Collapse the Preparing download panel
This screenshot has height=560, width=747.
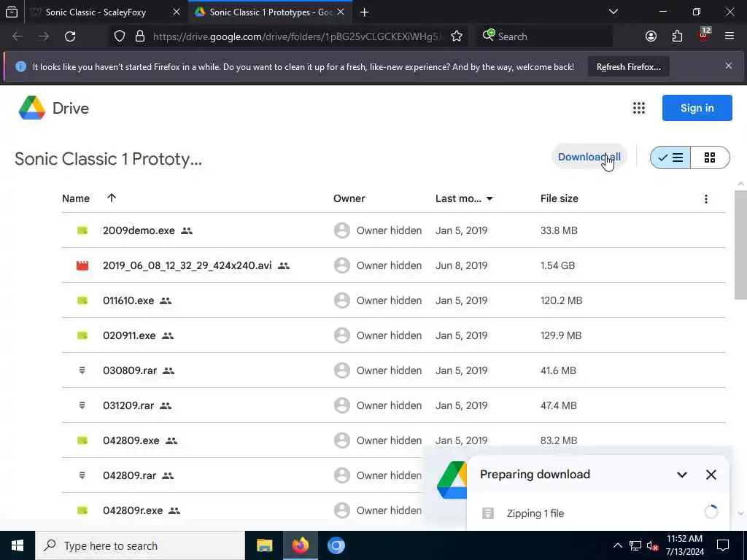point(682,475)
